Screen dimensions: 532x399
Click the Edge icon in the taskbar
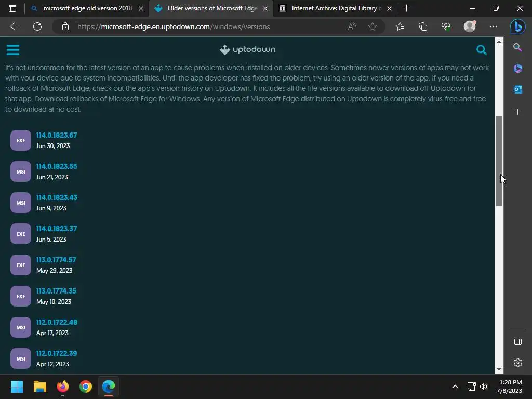pos(109,387)
